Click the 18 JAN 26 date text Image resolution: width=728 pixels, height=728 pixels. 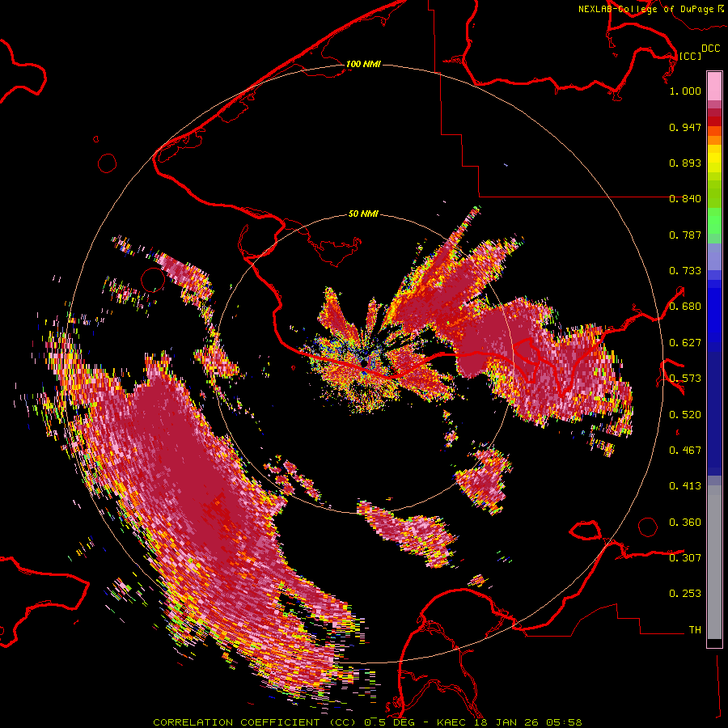pos(506,722)
